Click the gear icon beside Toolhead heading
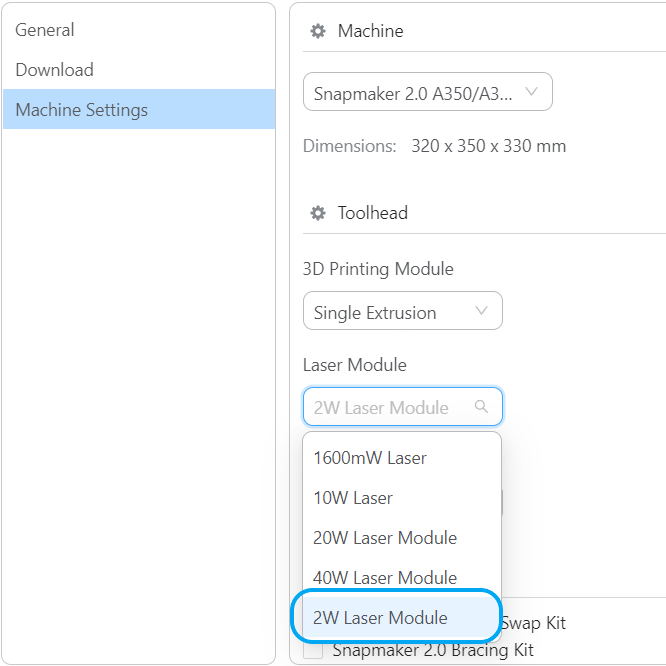666x666 pixels. pos(318,213)
